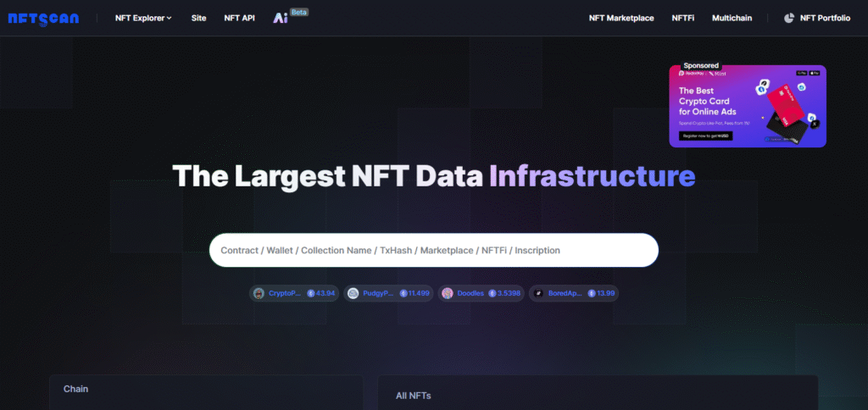Viewport: 868px width, 410px height.
Task: Expand the NFT Explorer dropdown menu
Action: click(x=143, y=19)
